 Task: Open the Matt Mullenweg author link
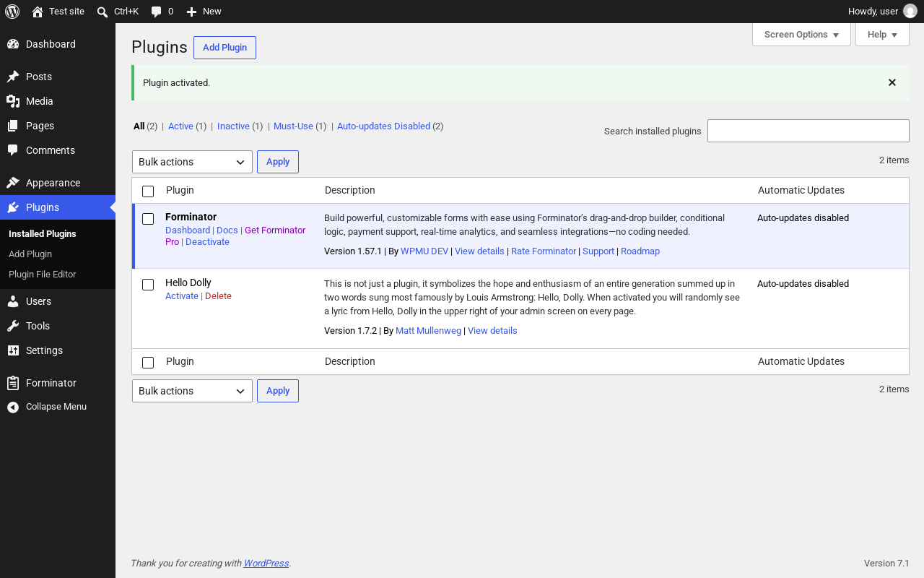coord(428,331)
